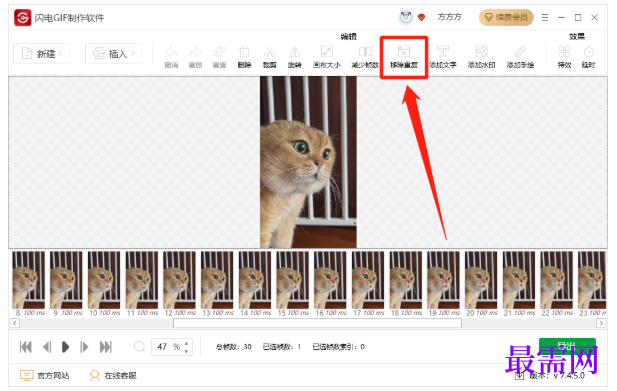Viewport: 617px width, 391px height.
Task: Click the frame strip horizontal scrollbar thumb
Action: (x=317, y=323)
